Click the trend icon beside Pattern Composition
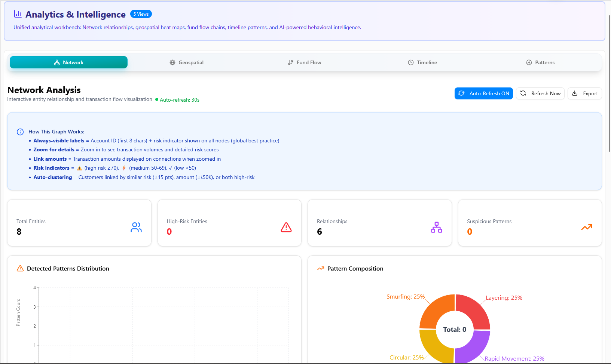 pyautogui.click(x=321, y=269)
